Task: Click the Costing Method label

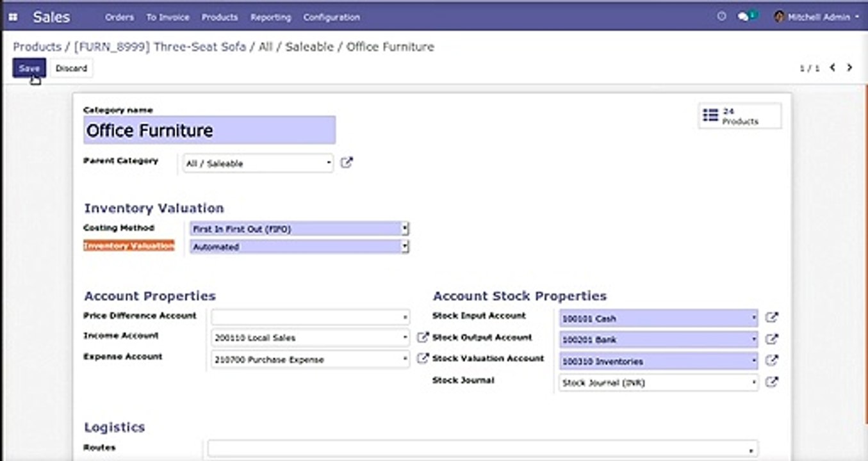Action: tap(119, 227)
